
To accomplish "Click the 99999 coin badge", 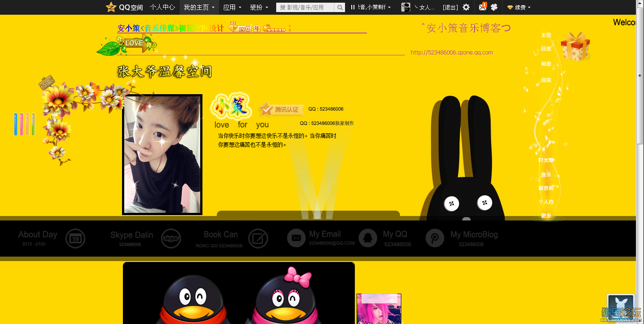I will click(x=274, y=29).
